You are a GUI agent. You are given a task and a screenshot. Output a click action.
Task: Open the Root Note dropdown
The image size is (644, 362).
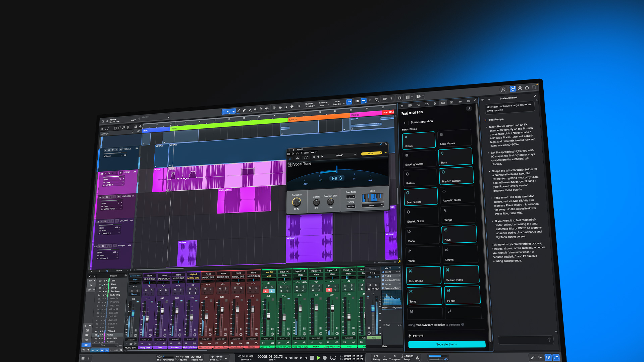(x=351, y=197)
